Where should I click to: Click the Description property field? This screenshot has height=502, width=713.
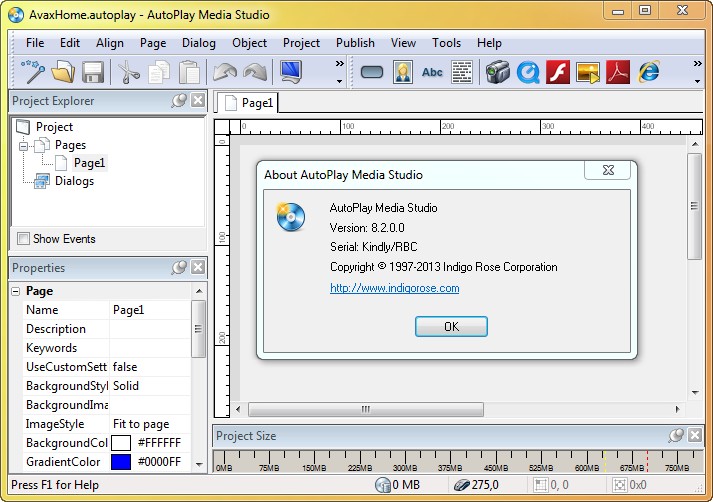coord(150,329)
